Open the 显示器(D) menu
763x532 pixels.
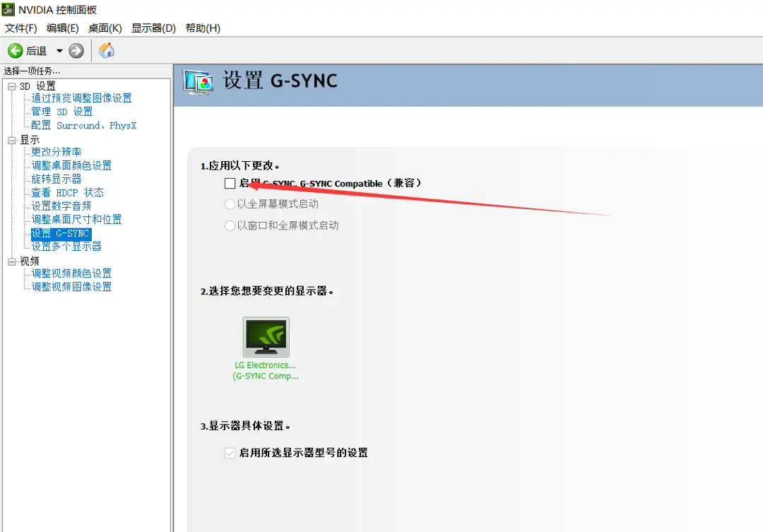(154, 28)
